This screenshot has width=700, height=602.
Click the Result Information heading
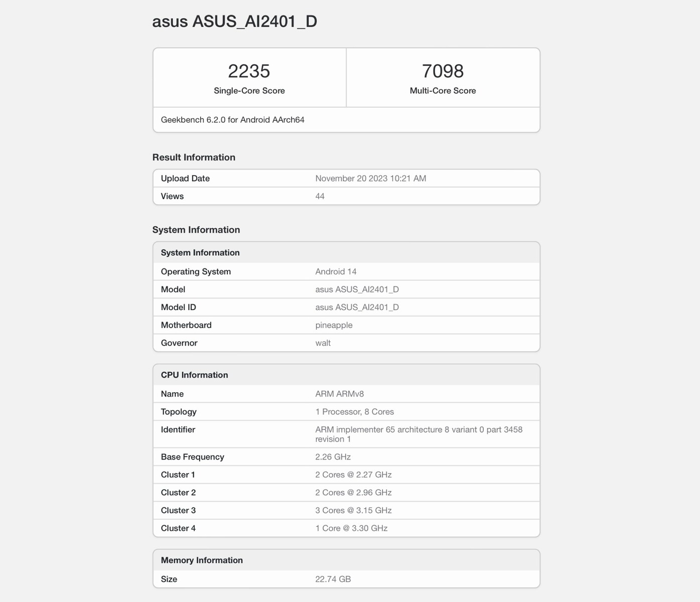(194, 158)
